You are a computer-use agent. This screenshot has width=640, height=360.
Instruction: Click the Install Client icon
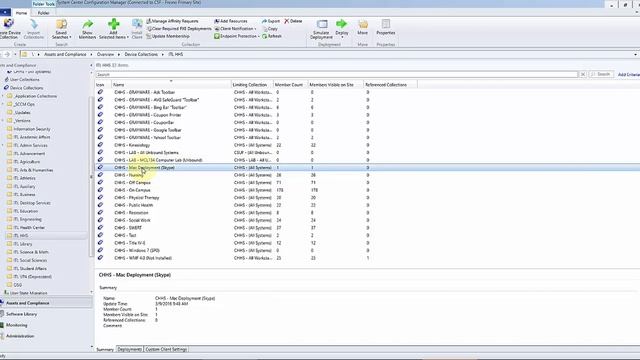click(137, 24)
